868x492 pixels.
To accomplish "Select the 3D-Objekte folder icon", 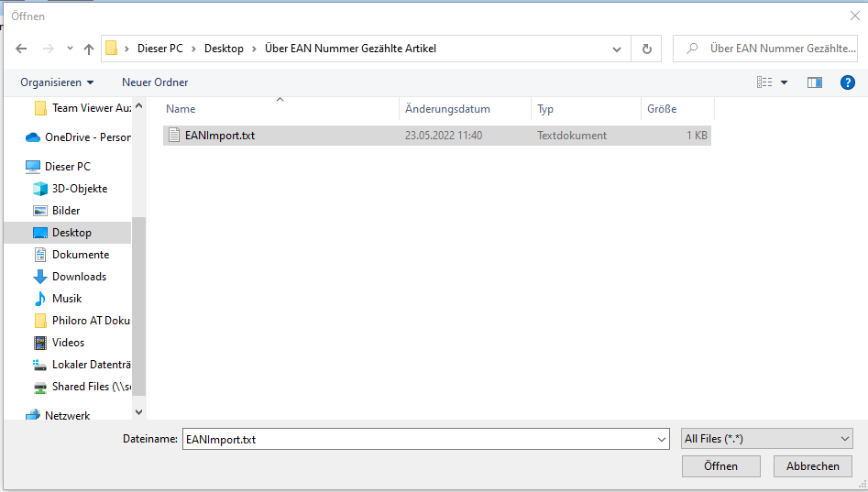I will coord(40,189).
